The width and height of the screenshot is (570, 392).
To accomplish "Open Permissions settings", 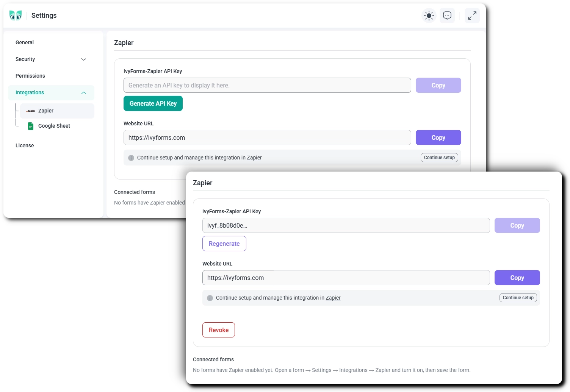I will 30,76.
